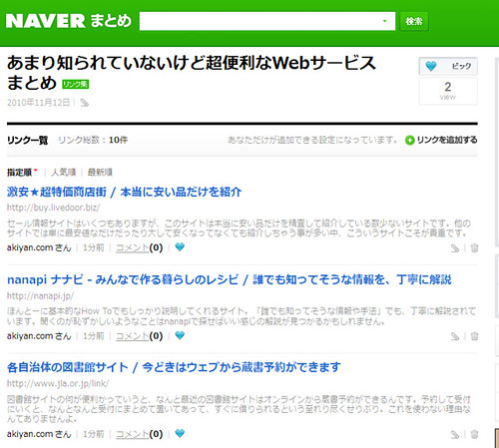Open コメント(0) on the jla.or.jp entry
499x448 pixels.
pyautogui.click(x=139, y=434)
